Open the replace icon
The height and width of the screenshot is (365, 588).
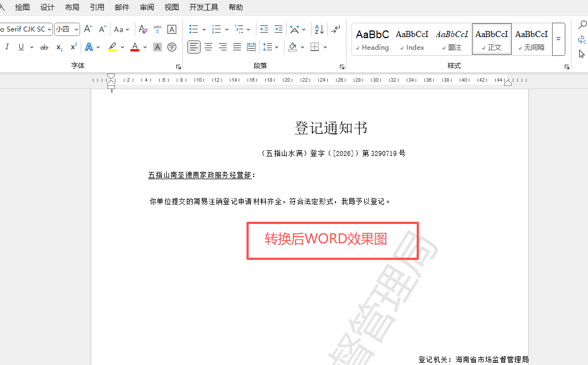pyautogui.click(x=582, y=39)
